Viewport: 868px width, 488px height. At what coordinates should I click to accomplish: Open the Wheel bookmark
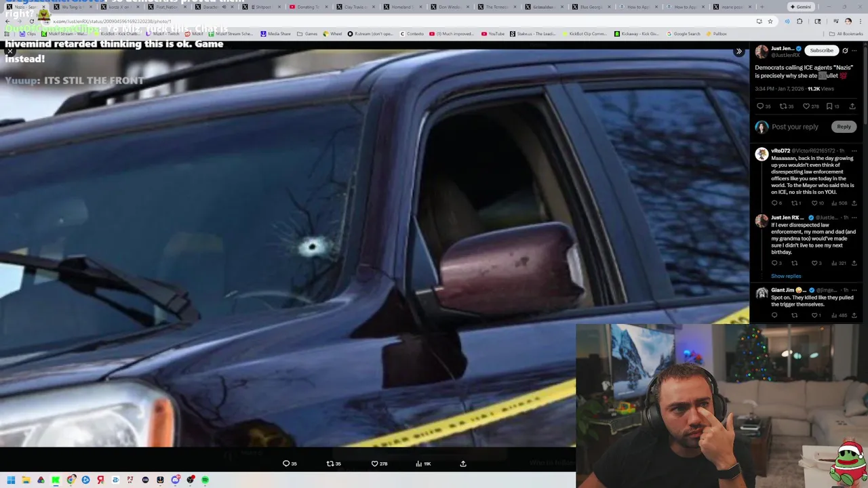(332, 34)
